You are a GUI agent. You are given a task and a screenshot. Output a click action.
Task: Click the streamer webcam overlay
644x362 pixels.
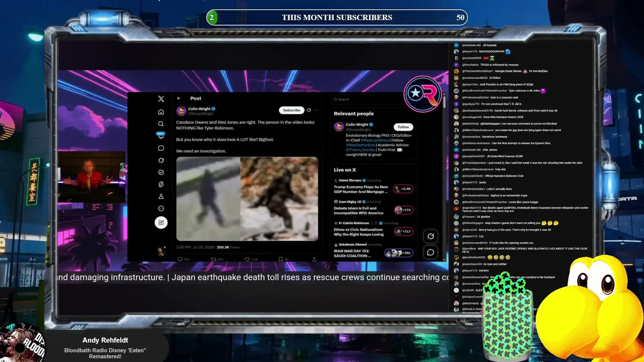pyautogui.click(x=91, y=176)
